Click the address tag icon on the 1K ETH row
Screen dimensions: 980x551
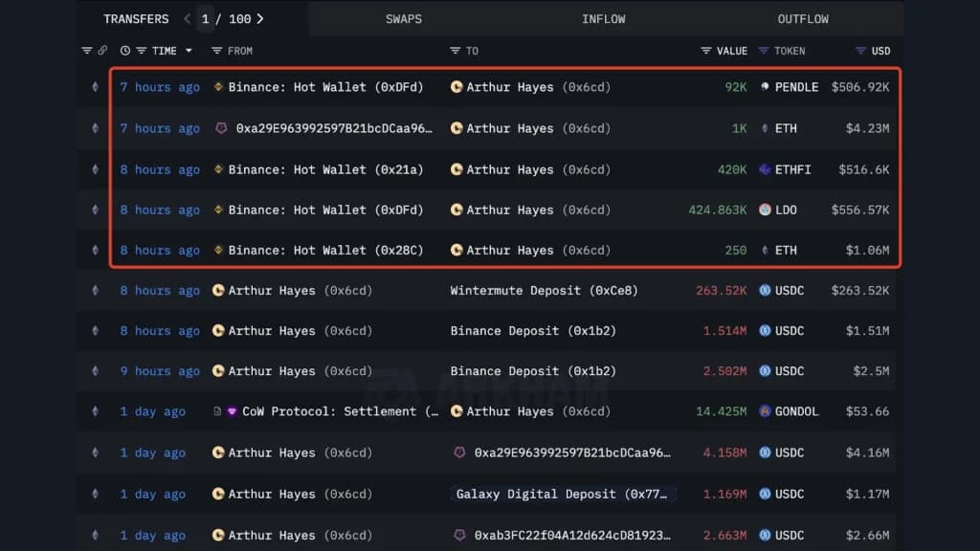(x=221, y=128)
